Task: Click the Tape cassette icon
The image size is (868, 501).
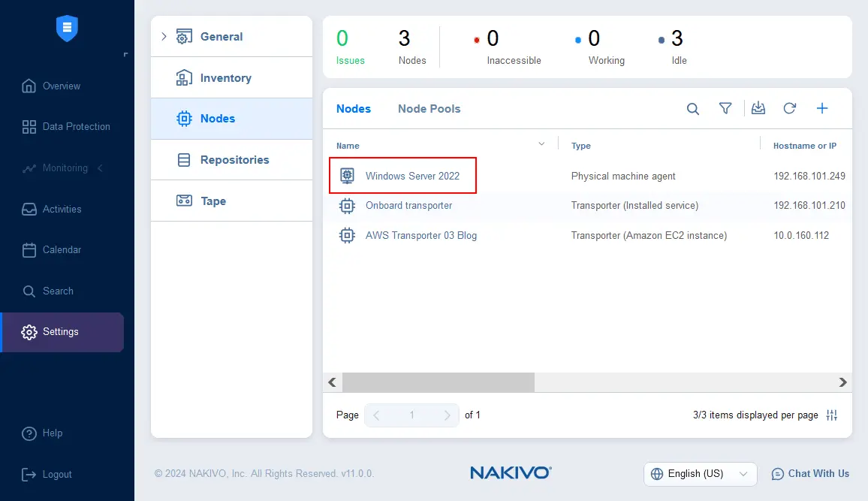Action: coord(185,201)
